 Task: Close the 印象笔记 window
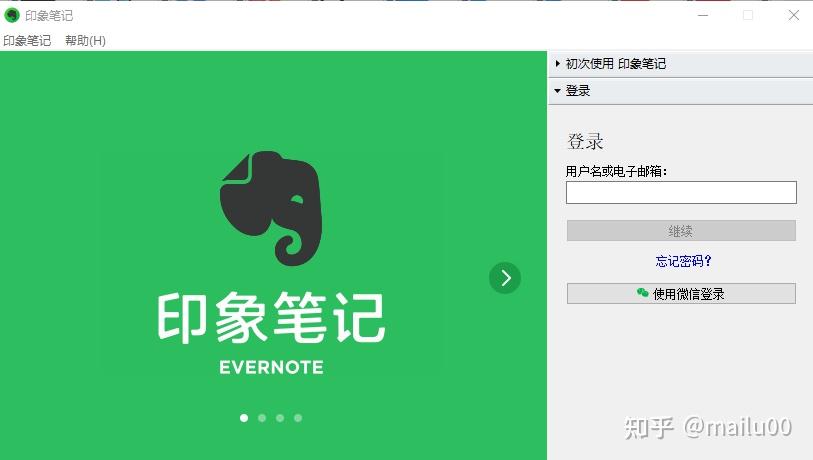pos(794,16)
